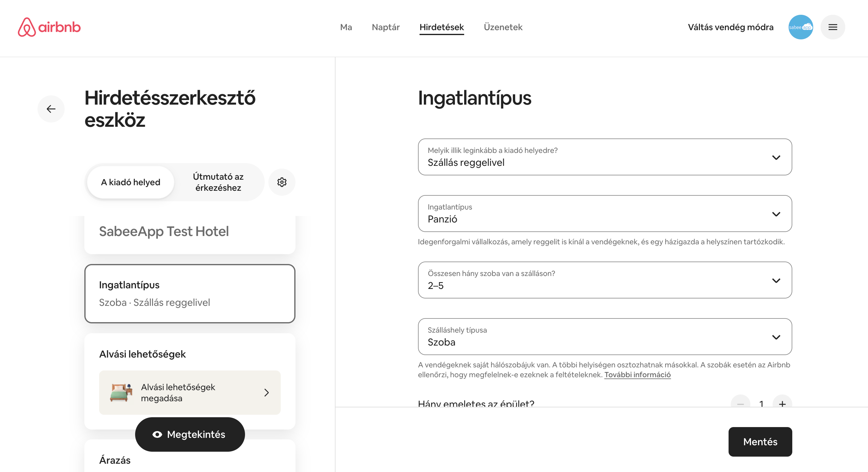Select the Ingatlantípus card in sidebar
Image resolution: width=868 pixels, height=472 pixels.
190,294
